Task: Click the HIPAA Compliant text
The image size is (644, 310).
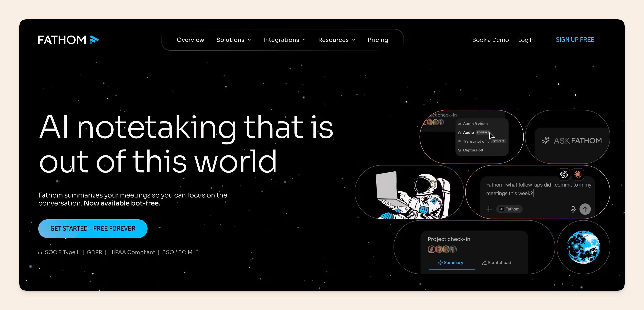Action: 132,252
